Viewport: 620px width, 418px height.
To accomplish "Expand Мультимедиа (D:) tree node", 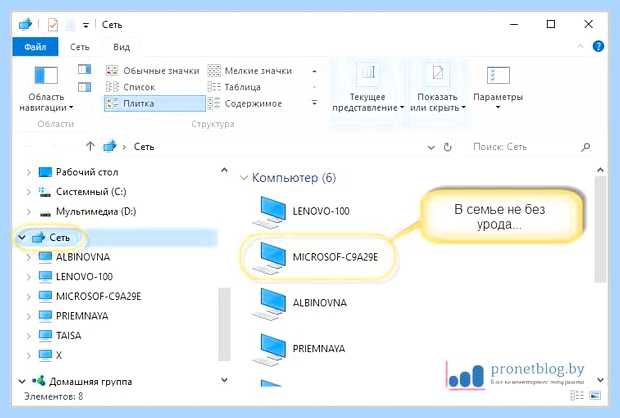I will click(x=28, y=212).
